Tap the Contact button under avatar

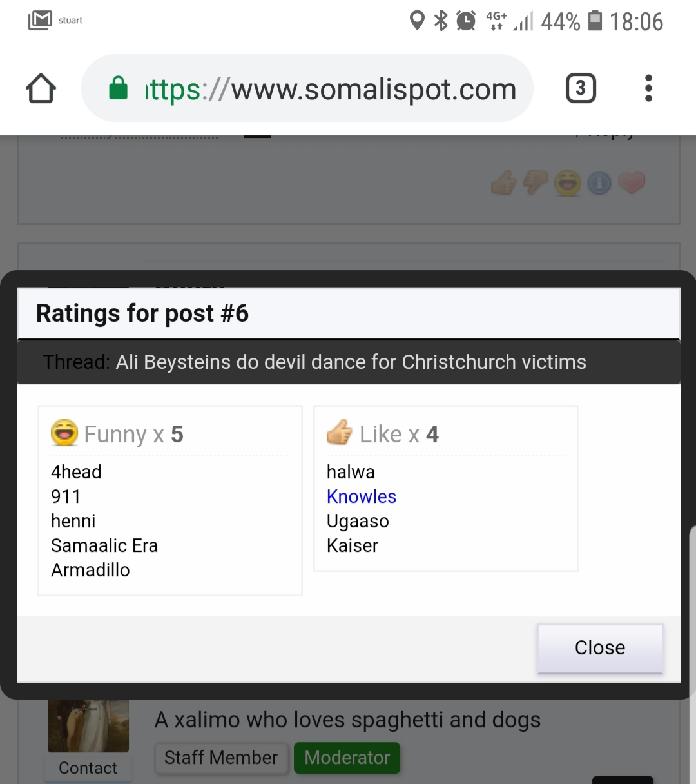click(88, 768)
